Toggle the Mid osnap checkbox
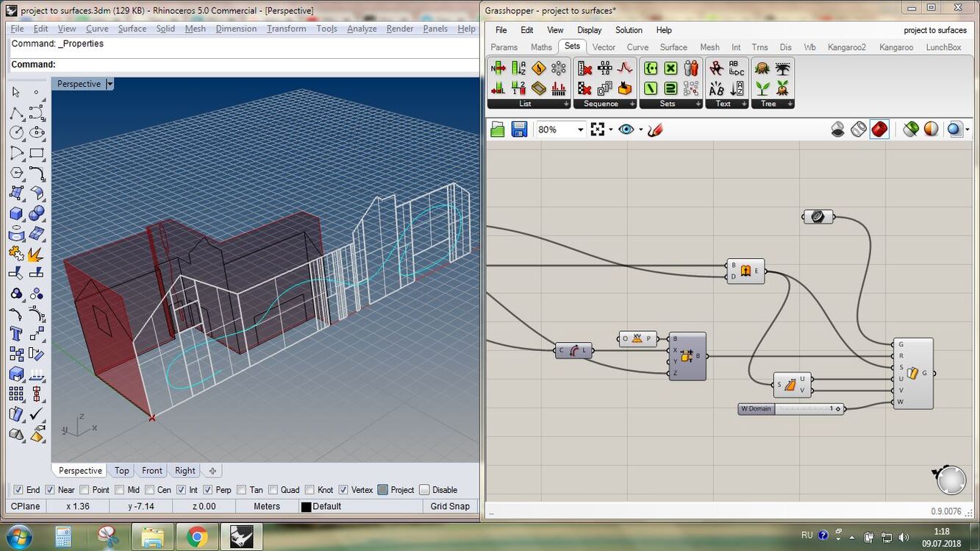The image size is (980, 551). (x=120, y=490)
